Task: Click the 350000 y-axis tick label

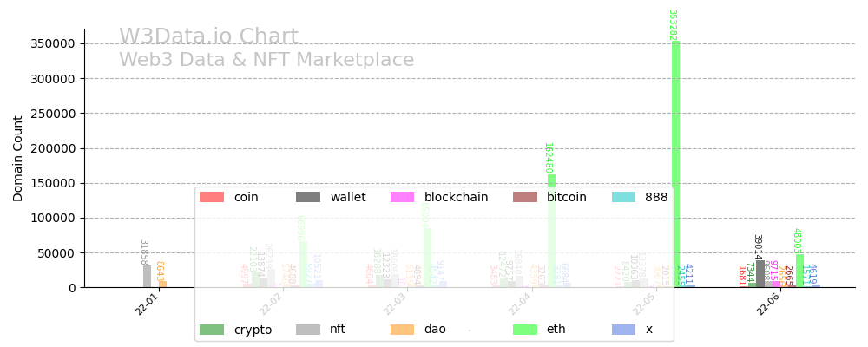Action: click(53, 43)
